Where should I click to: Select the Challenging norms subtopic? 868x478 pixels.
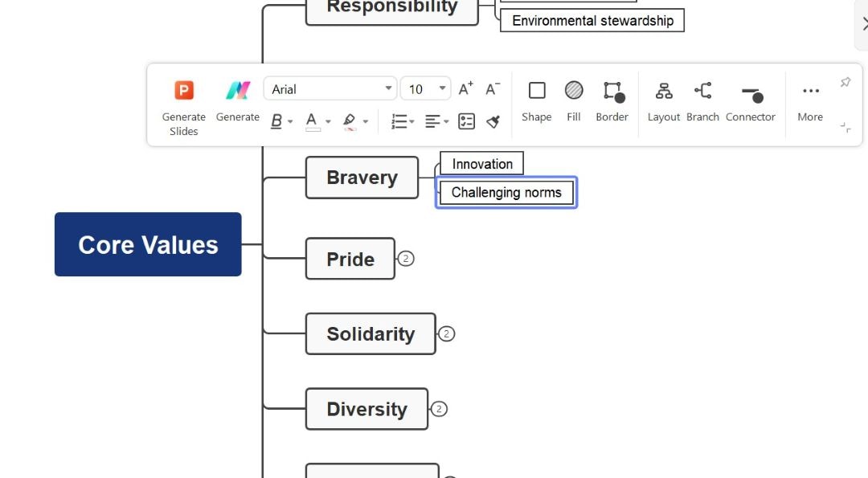click(506, 193)
